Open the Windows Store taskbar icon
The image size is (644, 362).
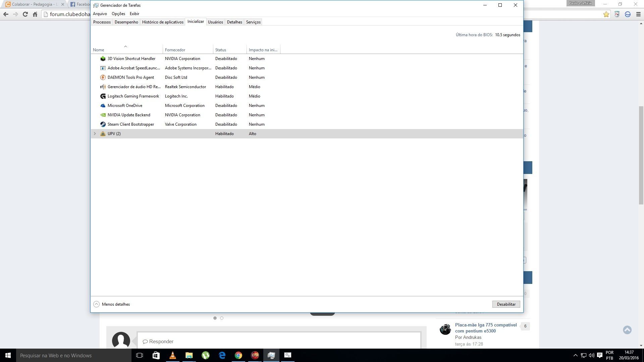click(156, 355)
